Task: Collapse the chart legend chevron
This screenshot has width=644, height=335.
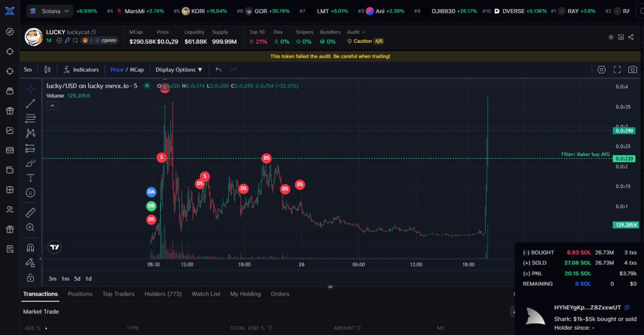Action: (52, 106)
